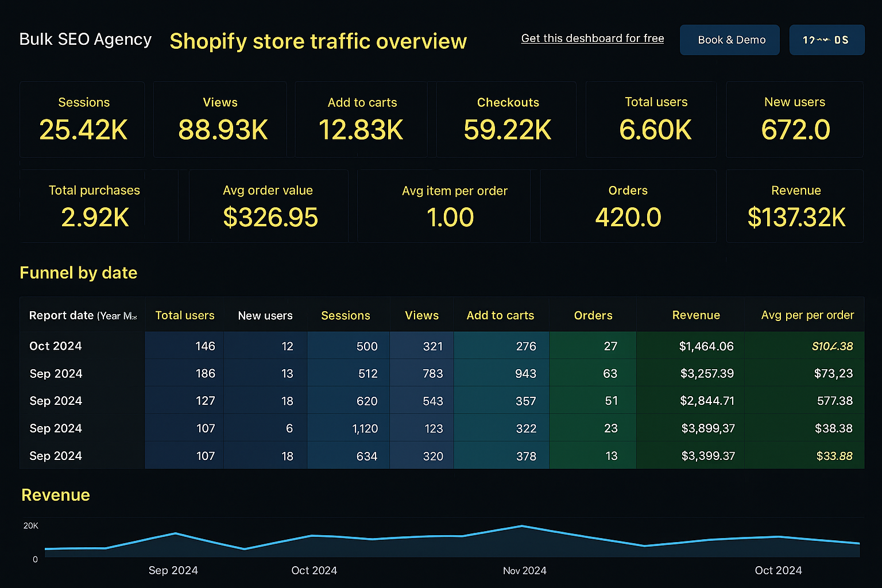Click the Revenue chart section heading
The width and height of the screenshot is (882, 588).
56,495
